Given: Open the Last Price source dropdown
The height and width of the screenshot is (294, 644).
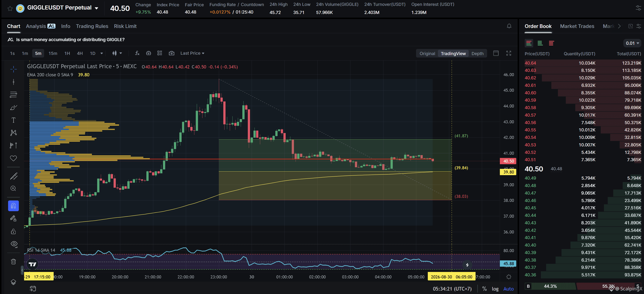Looking at the screenshot, I should 192,53.
